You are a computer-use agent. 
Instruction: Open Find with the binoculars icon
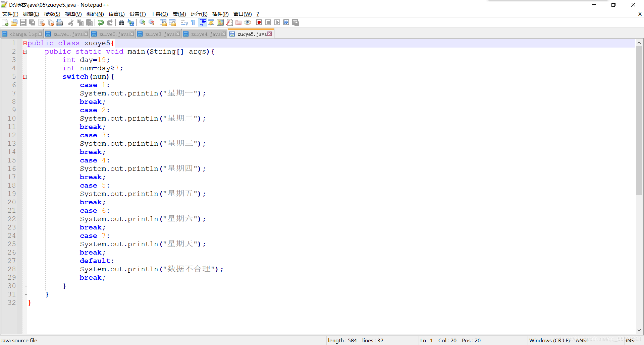(x=121, y=22)
